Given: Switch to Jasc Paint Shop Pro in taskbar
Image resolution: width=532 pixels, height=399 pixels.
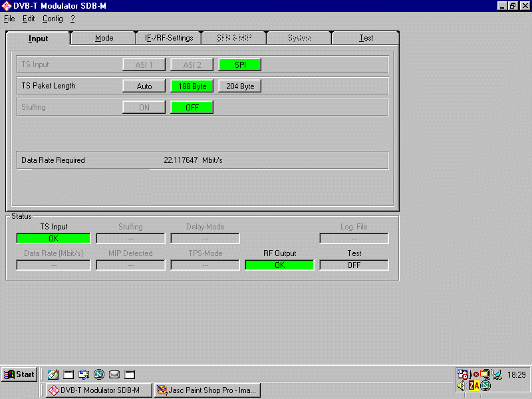Looking at the screenshot, I should click(207, 390).
